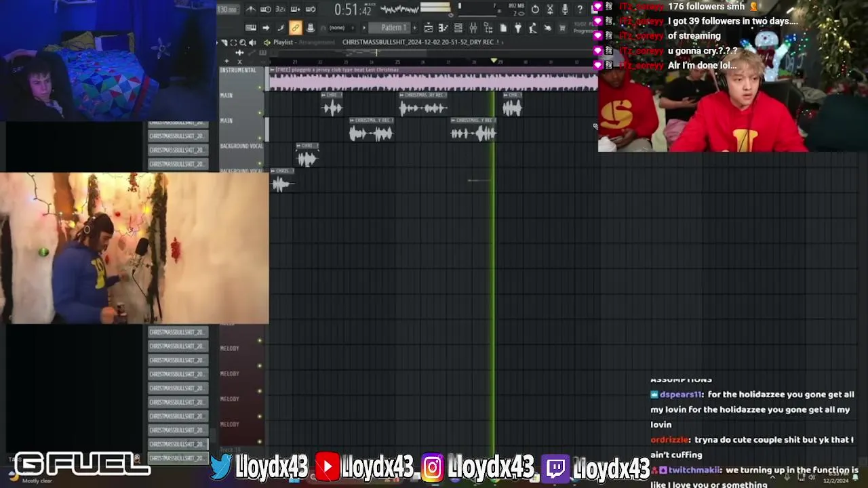
Task: Click the yellow playhead marker on the ruler
Action: 494,61
